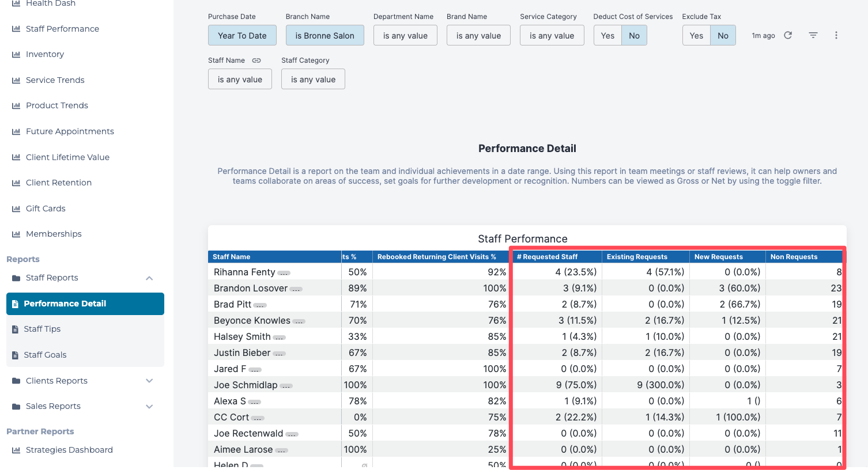Click the link icon beside Staff Name
Screen dimensions: 868x470
pos(256,60)
